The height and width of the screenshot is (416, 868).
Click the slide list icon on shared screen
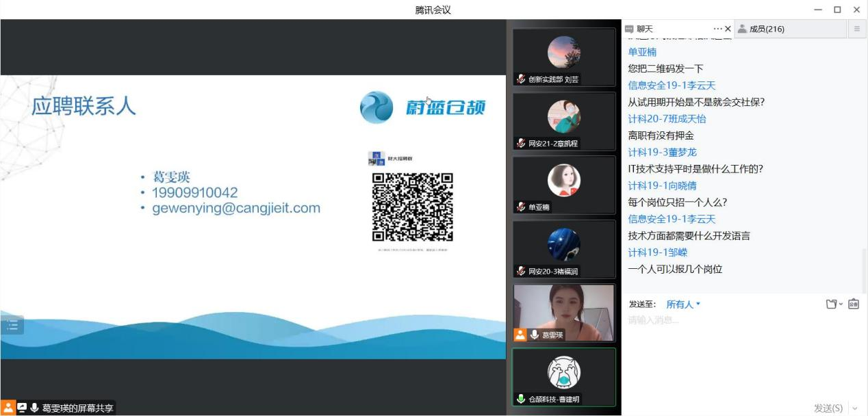(12, 326)
